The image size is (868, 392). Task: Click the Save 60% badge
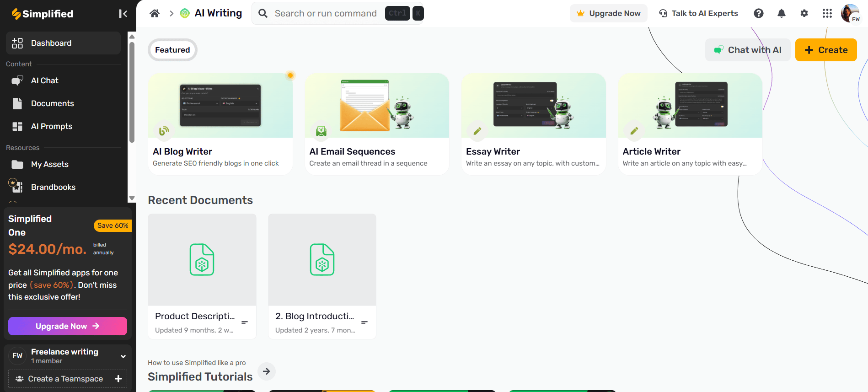coord(113,226)
